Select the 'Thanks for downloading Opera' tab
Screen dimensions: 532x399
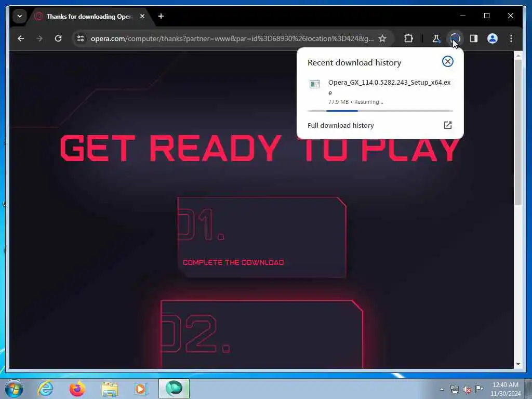click(89, 16)
